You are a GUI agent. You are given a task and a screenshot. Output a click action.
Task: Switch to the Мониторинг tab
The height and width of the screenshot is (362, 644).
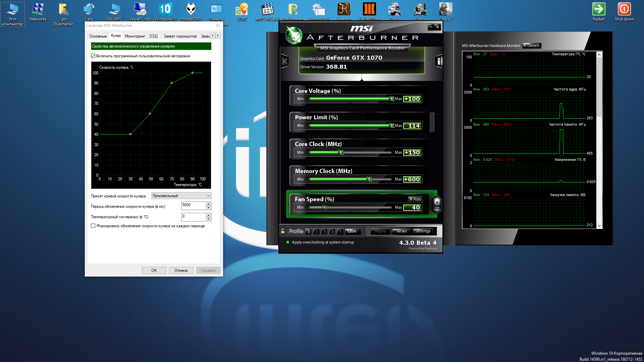[x=135, y=36]
